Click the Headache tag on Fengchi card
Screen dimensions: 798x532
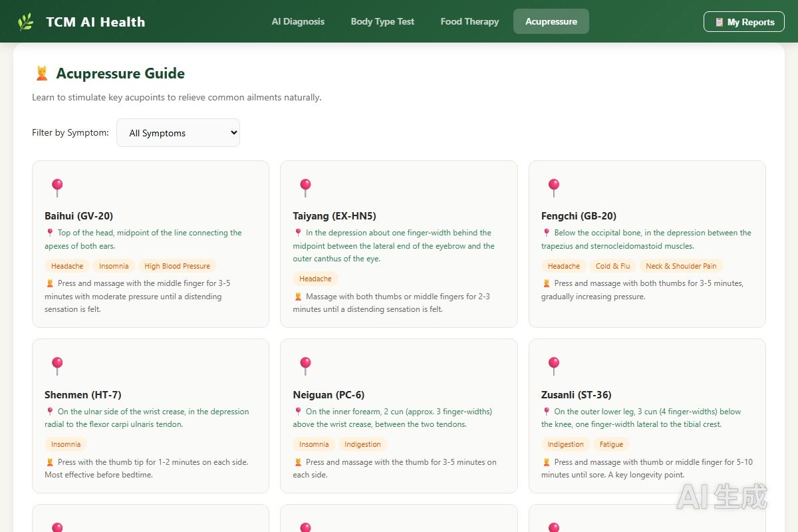(564, 266)
